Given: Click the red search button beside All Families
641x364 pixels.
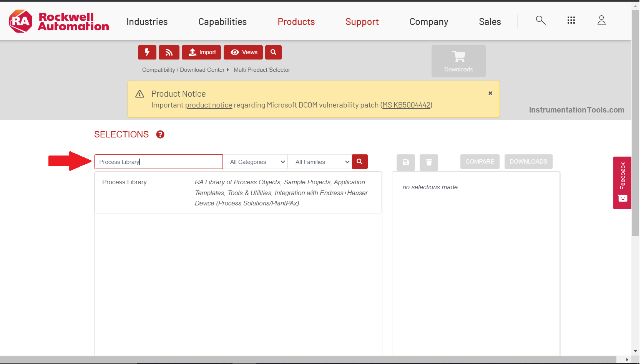Looking at the screenshot, I should tap(360, 162).
